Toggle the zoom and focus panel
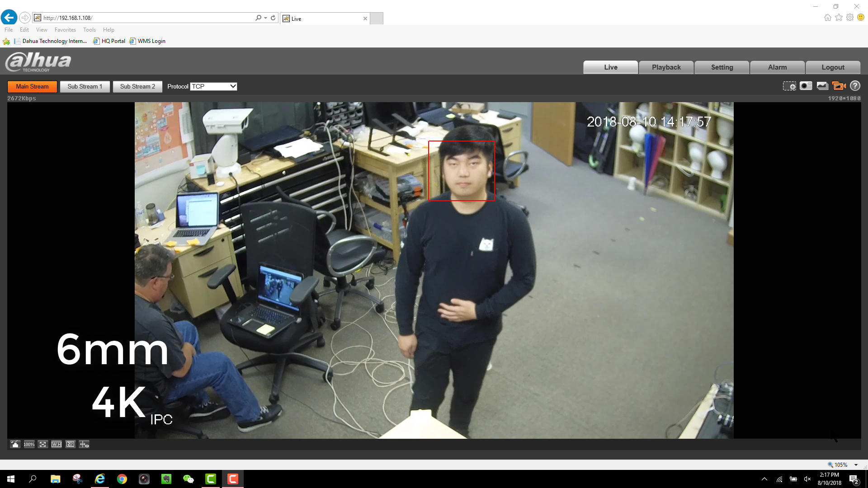The height and width of the screenshot is (488, 868). (84, 444)
